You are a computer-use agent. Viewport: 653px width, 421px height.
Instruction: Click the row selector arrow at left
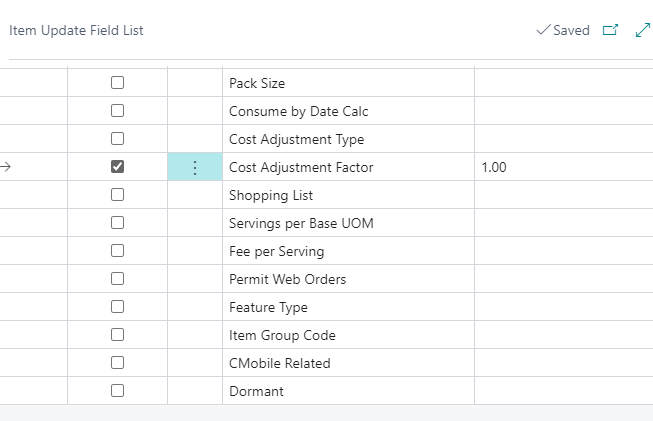6,167
